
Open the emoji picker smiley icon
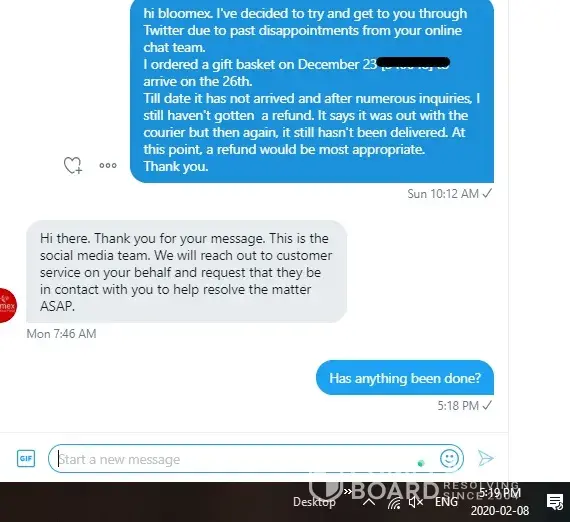(449, 458)
